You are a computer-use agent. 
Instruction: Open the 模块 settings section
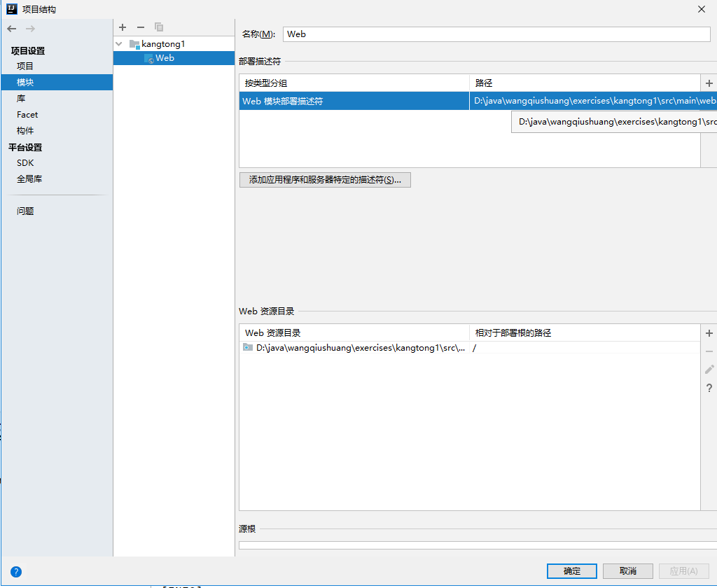[57, 83]
